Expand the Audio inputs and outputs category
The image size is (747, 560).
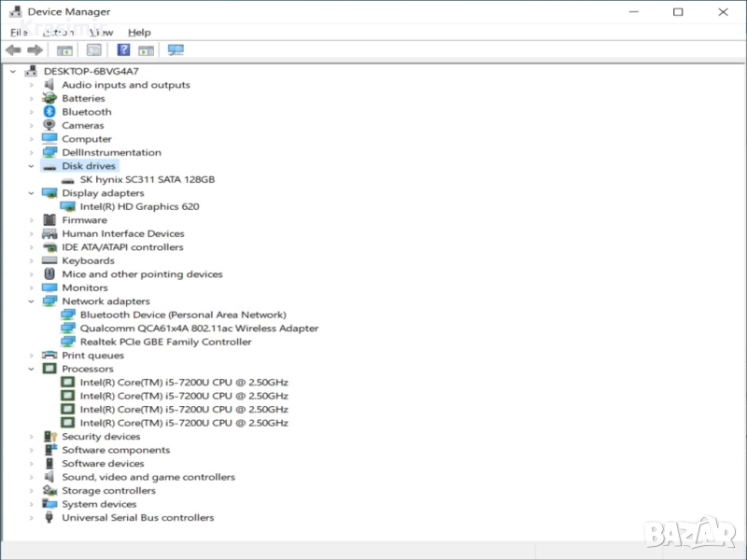click(x=31, y=85)
